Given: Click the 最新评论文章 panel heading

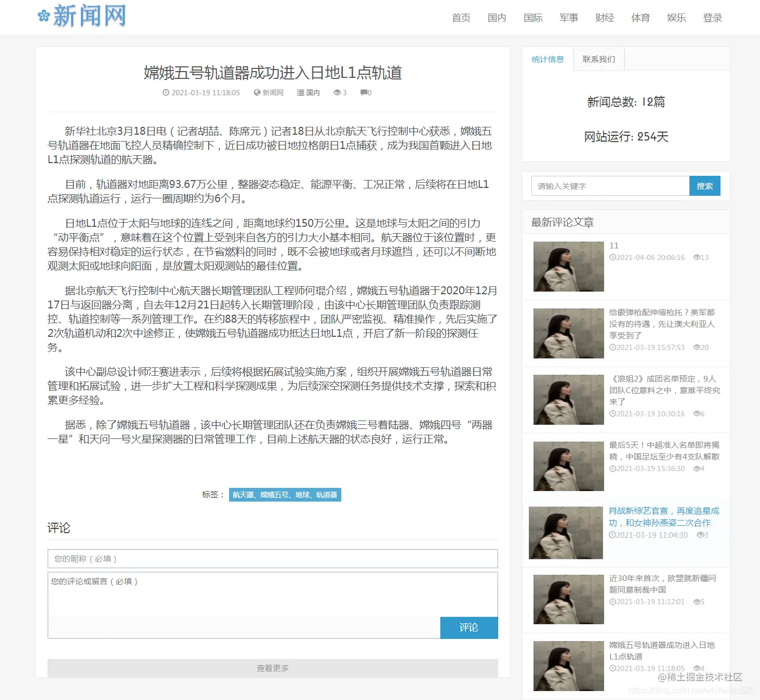Looking at the screenshot, I should pos(562,222).
